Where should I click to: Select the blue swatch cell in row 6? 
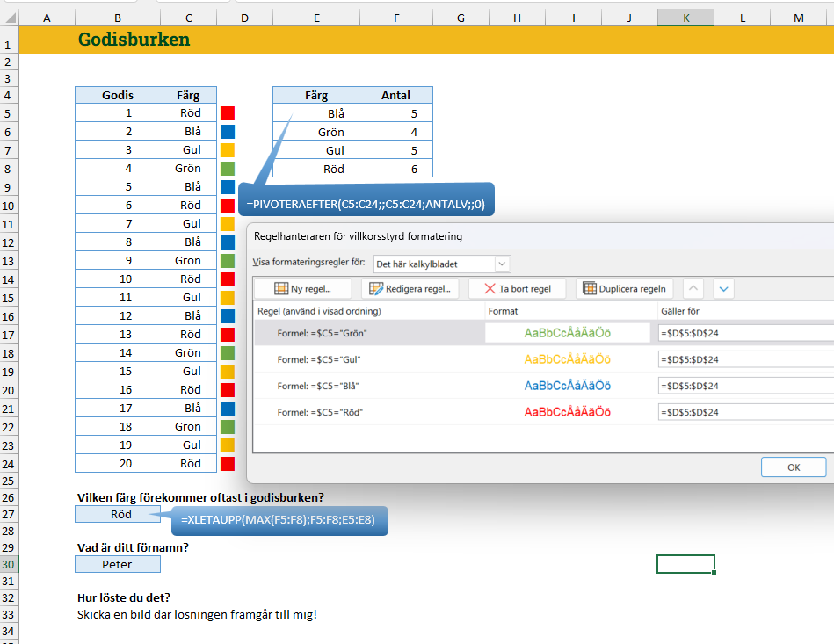(228, 132)
